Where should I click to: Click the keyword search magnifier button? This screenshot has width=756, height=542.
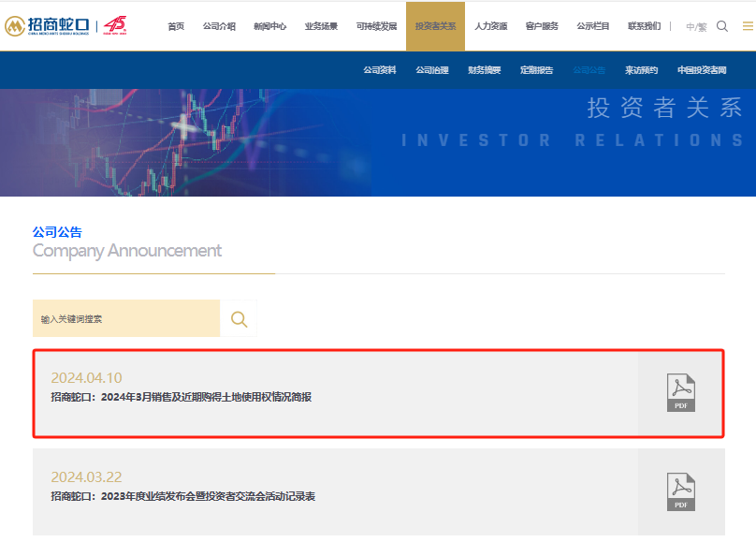coord(239,318)
